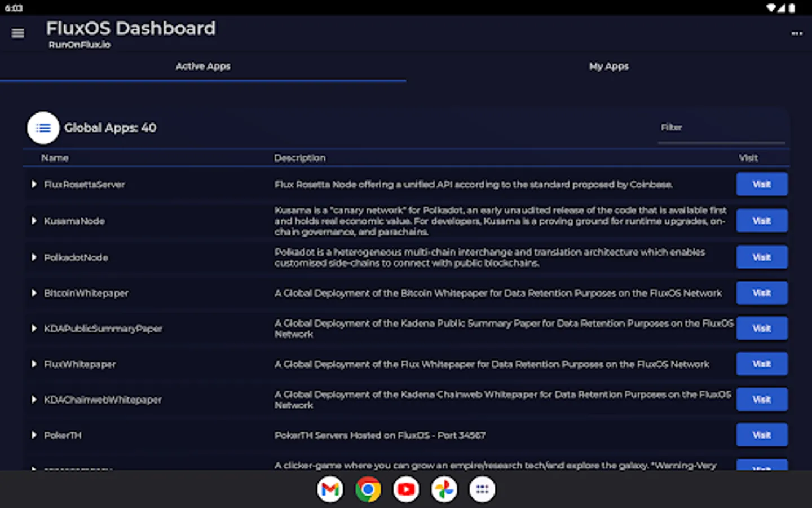Select the FluxRosettaServer name text
Screen dimensions: 812x508
[x=85, y=185]
